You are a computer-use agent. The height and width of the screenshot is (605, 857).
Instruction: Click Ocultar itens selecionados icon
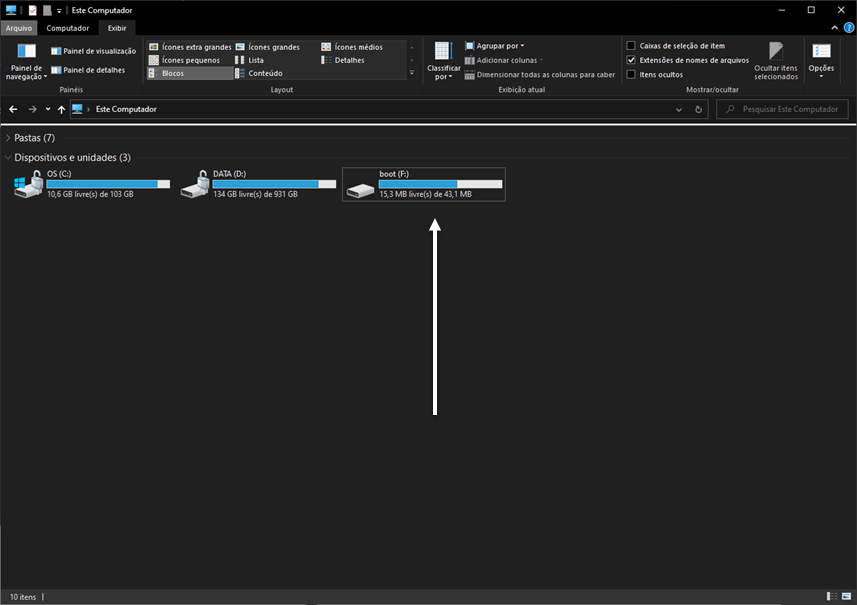tap(776, 52)
